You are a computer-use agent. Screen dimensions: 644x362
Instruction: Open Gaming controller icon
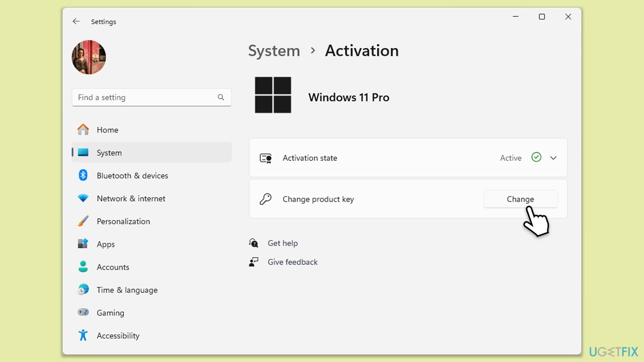[x=83, y=312]
